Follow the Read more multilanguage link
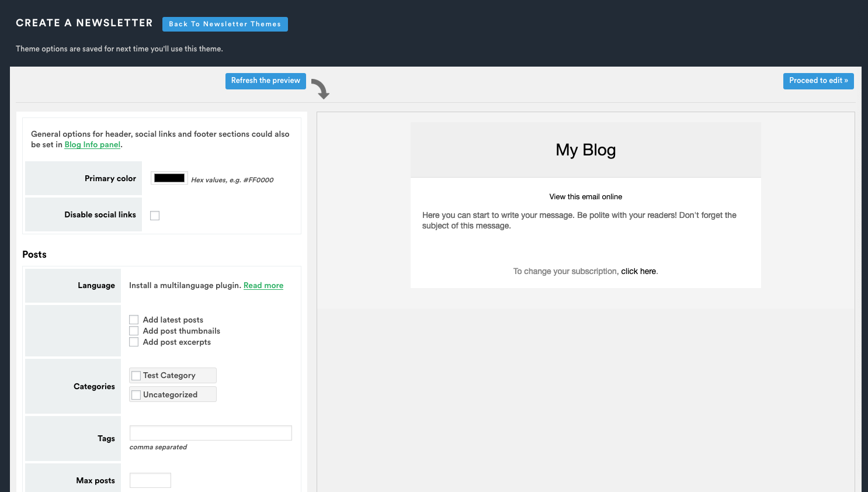 pos(263,286)
